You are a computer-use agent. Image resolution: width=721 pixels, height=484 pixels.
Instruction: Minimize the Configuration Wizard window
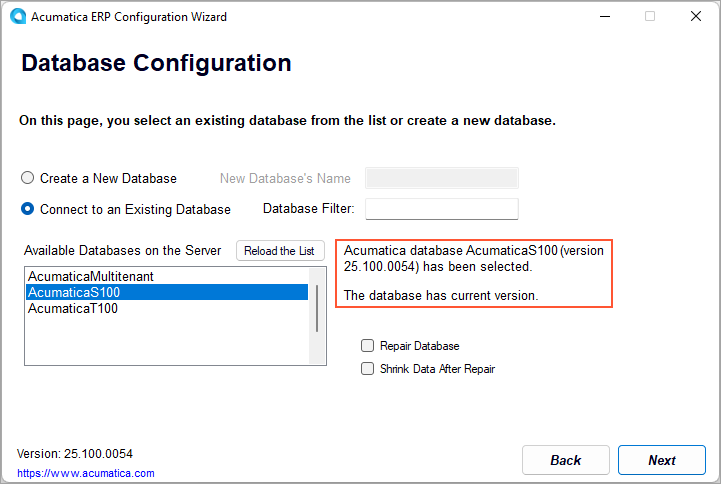[604, 17]
